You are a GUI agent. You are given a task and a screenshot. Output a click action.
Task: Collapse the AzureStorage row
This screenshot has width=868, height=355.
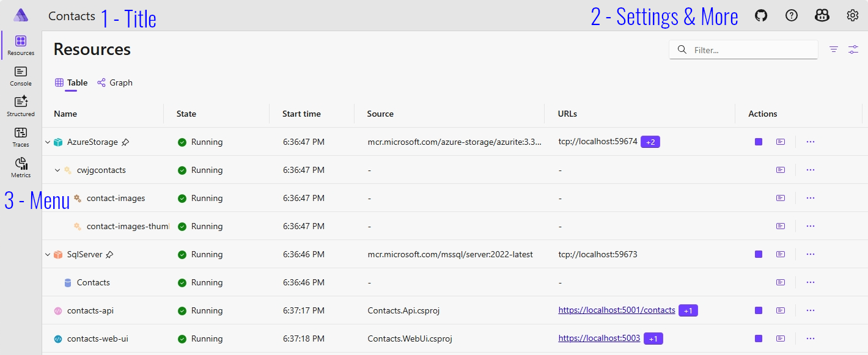click(x=47, y=142)
